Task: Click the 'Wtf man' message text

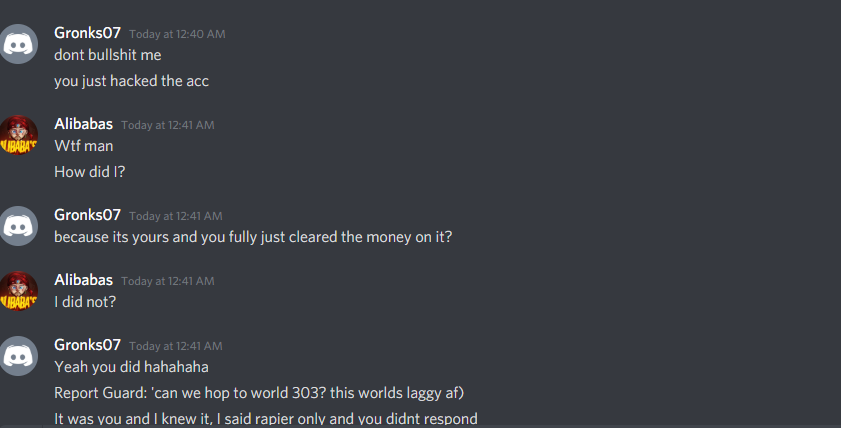Action: click(x=84, y=146)
